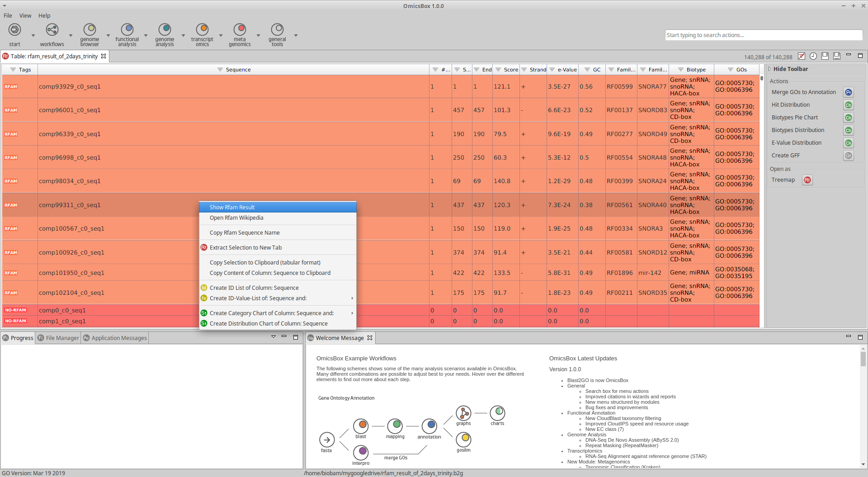Image resolution: width=868 pixels, height=477 pixels.
Task: Click the Treemap open-as icon
Action: point(807,180)
